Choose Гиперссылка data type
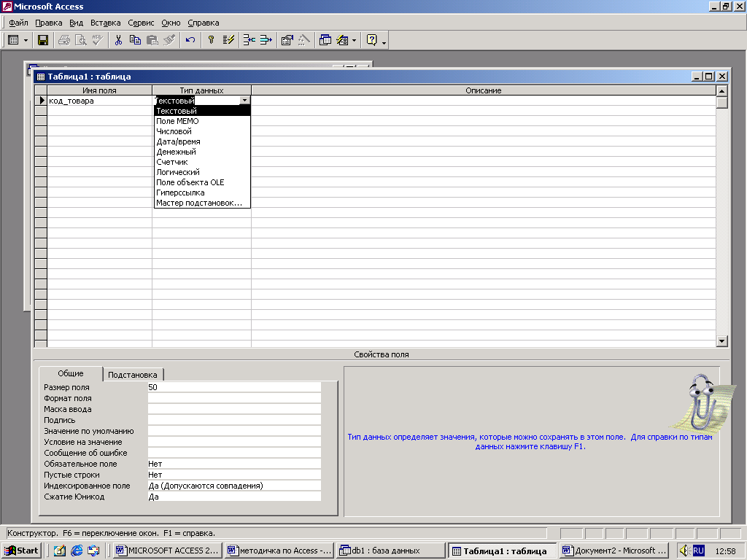747x560 pixels. 203,192
